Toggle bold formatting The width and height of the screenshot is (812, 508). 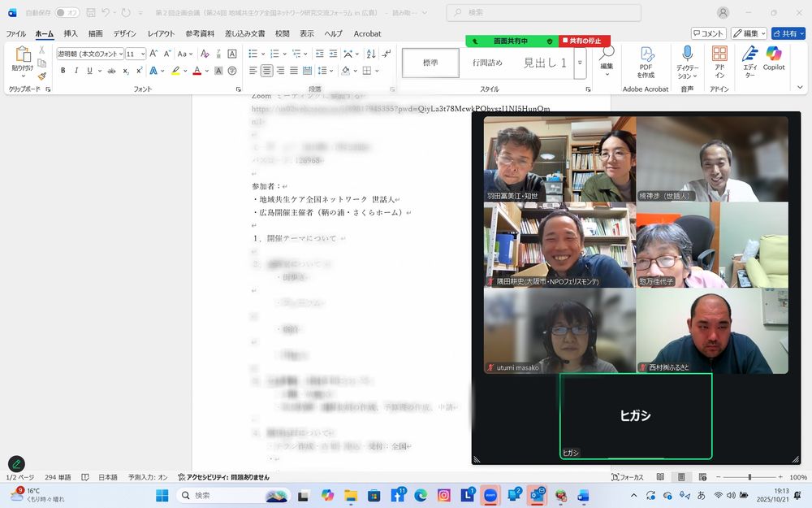[63, 71]
